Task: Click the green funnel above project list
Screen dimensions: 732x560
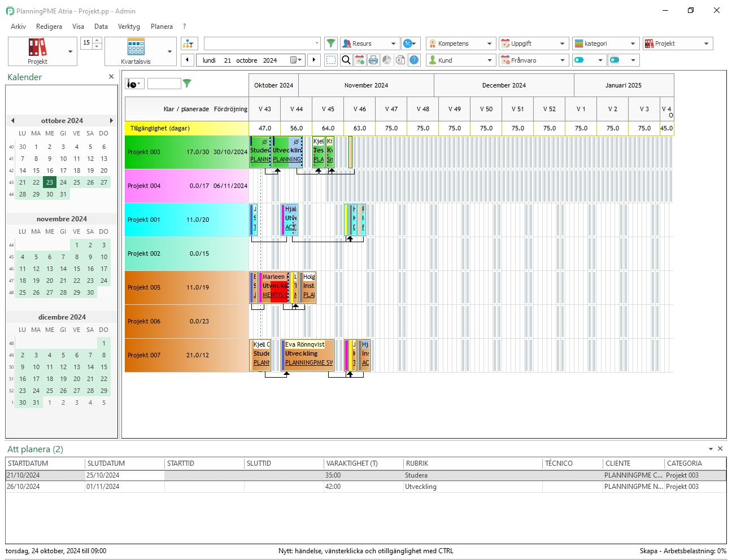Action: [x=187, y=84]
